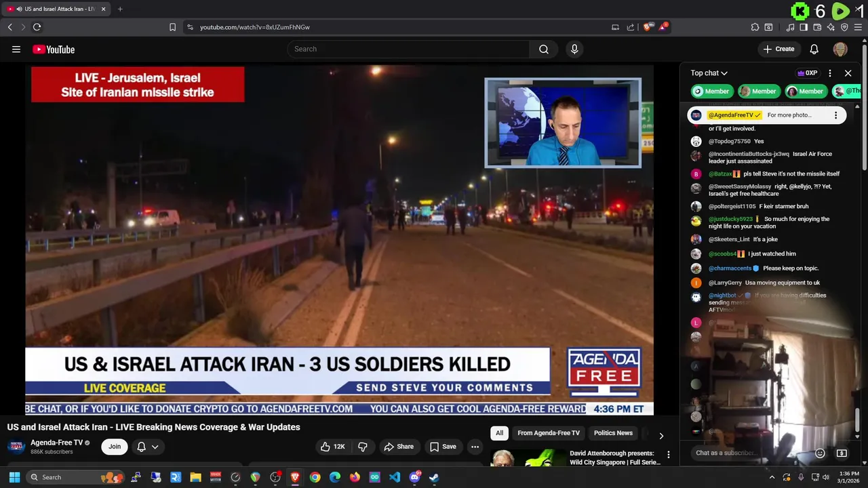Click the picture-in-picture screen icon in the address bar

coord(615,27)
